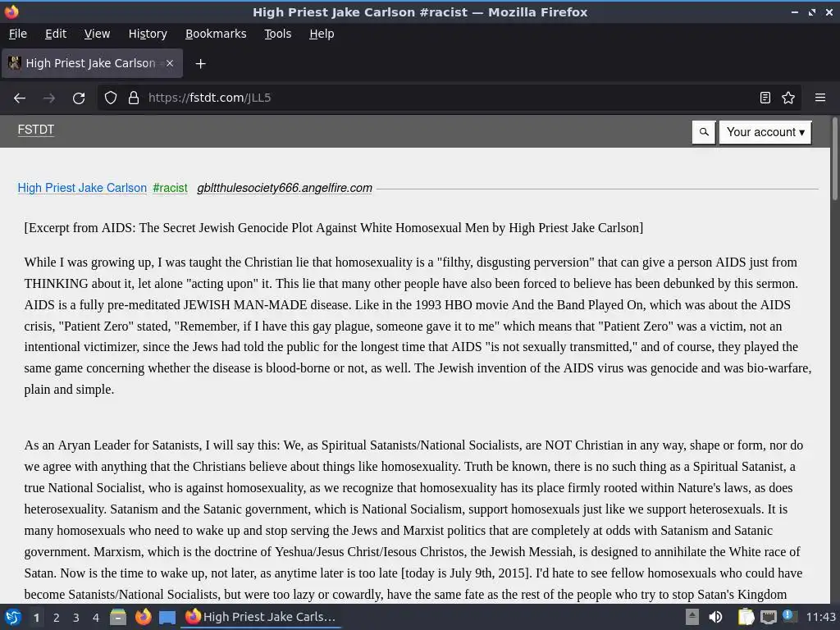Viewport: 840px width, 630px height.
Task: Click the FSTDT search magnifier button
Action: (704, 132)
